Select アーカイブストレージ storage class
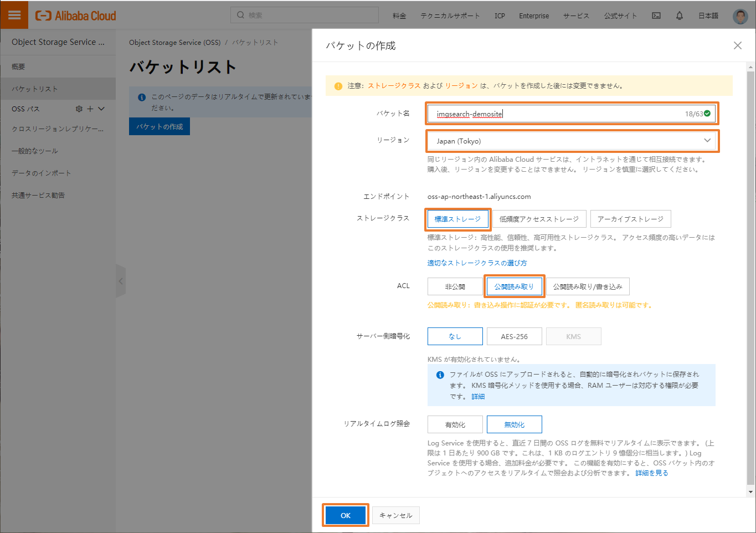The height and width of the screenshot is (533, 756). pyautogui.click(x=631, y=219)
